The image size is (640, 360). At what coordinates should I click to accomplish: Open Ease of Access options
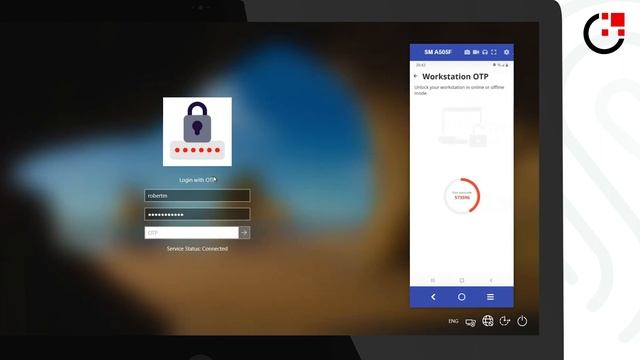click(505, 321)
